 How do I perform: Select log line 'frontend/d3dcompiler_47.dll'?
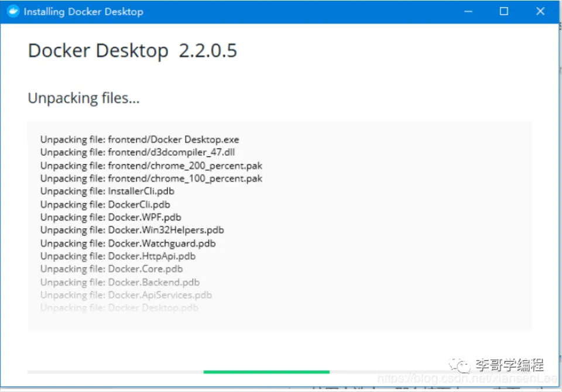[x=138, y=152]
